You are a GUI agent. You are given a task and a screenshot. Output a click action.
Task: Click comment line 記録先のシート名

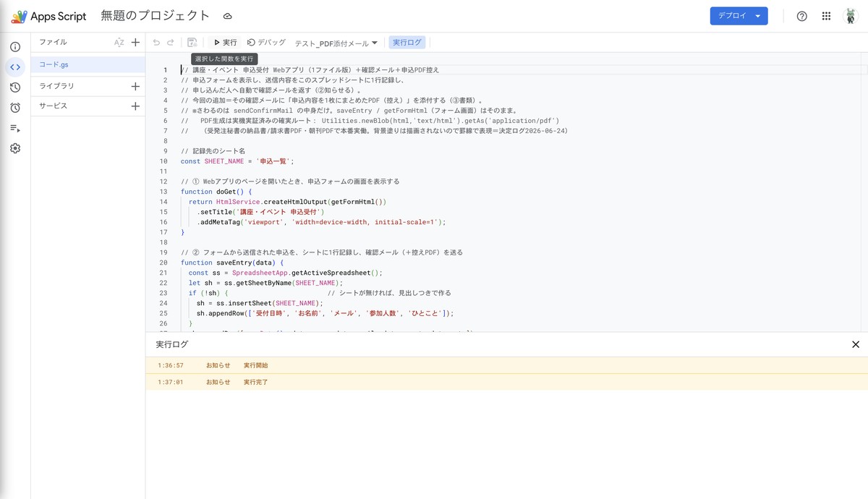tap(213, 151)
